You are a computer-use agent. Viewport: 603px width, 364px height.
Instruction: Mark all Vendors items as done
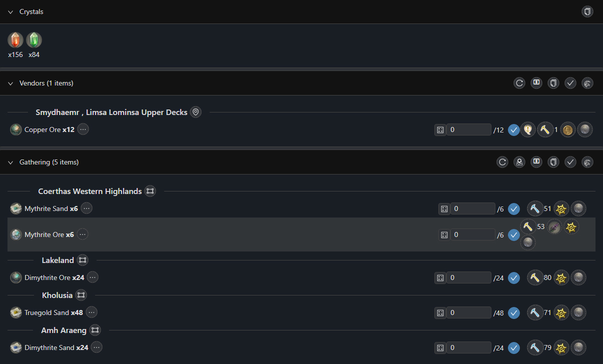(570, 83)
